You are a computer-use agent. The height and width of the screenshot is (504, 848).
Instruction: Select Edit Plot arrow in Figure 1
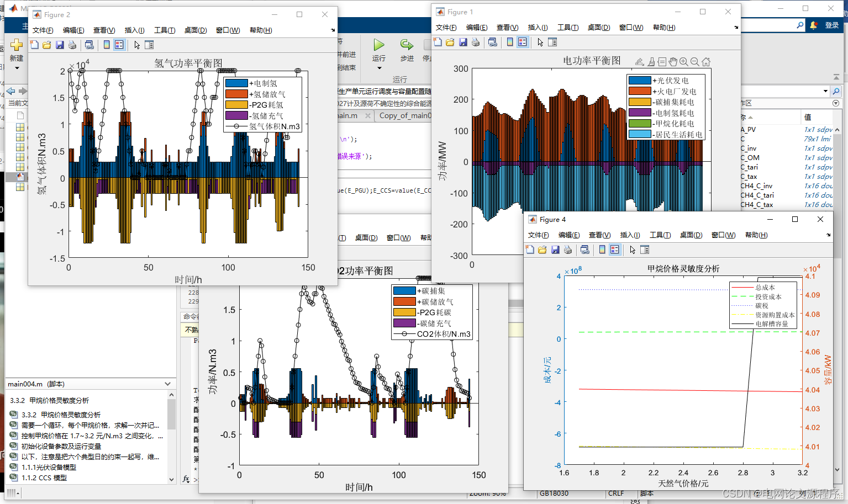click(x=540, y=42)
